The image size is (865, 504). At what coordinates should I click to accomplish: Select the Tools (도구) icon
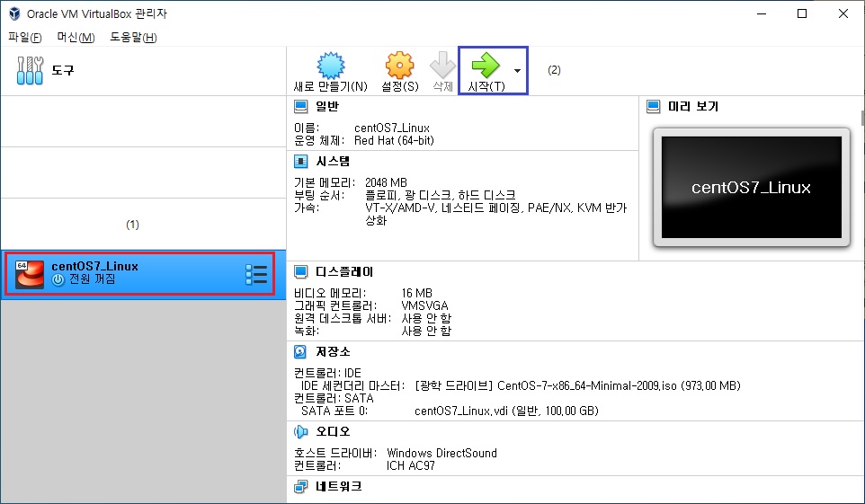coord(30,71)
